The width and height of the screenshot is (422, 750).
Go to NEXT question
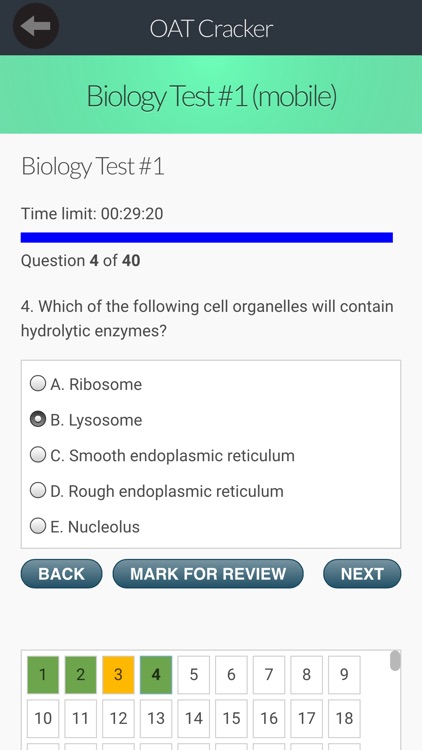pos(362,574)
